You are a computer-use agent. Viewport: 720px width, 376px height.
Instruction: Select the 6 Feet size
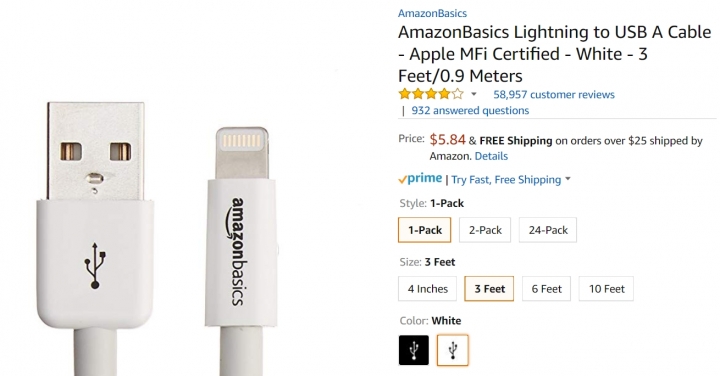tap(546, 289)
